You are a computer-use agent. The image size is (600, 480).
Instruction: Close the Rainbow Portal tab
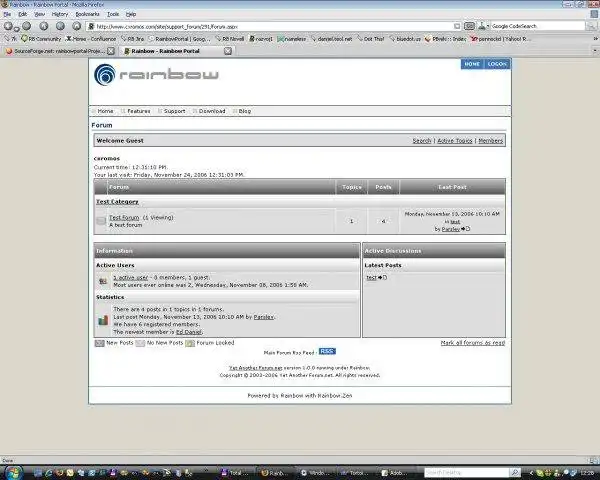[228, 51]
